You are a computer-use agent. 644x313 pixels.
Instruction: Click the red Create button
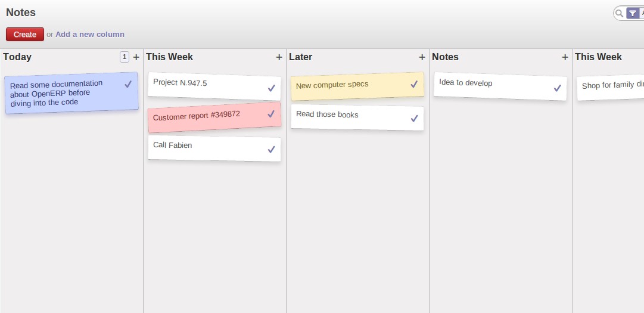click(24, 35)
